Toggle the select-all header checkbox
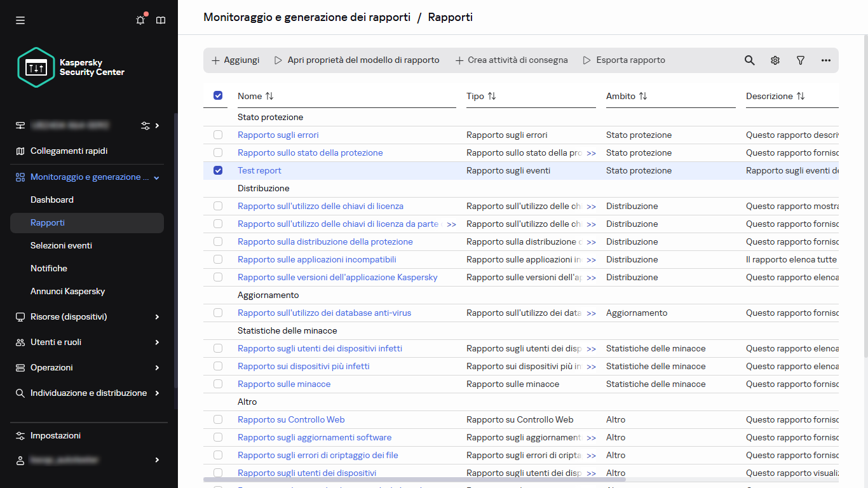 point(218,95)
